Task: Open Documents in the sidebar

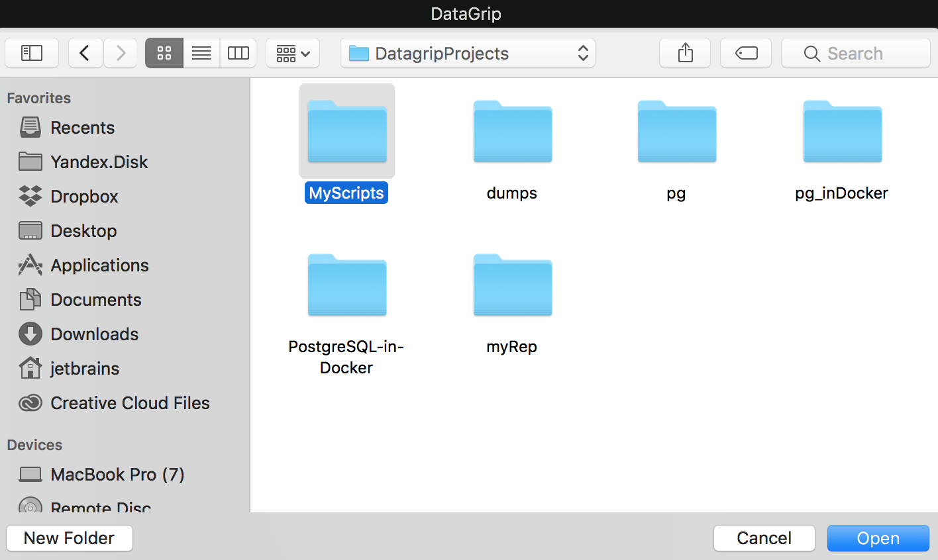Action: [x=79, y=299]
